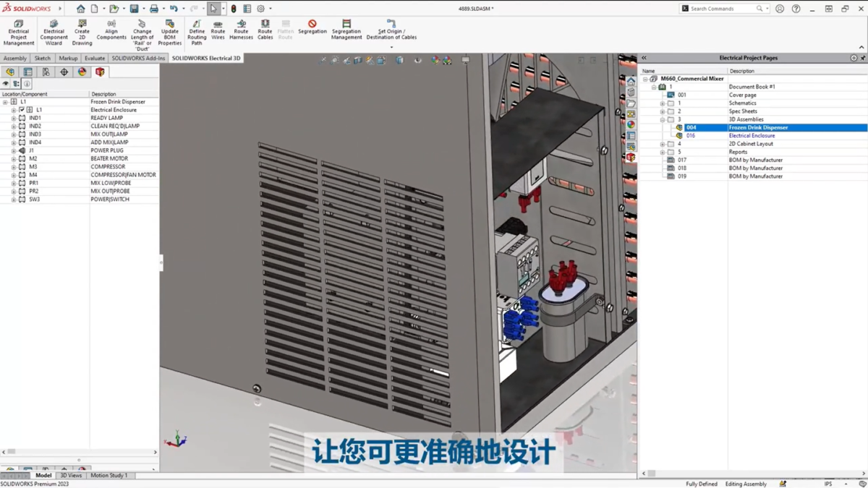868x488 pixels.
Task: Click the SOLIDWORKS logo menu arrow
Action: pos(59,9)
